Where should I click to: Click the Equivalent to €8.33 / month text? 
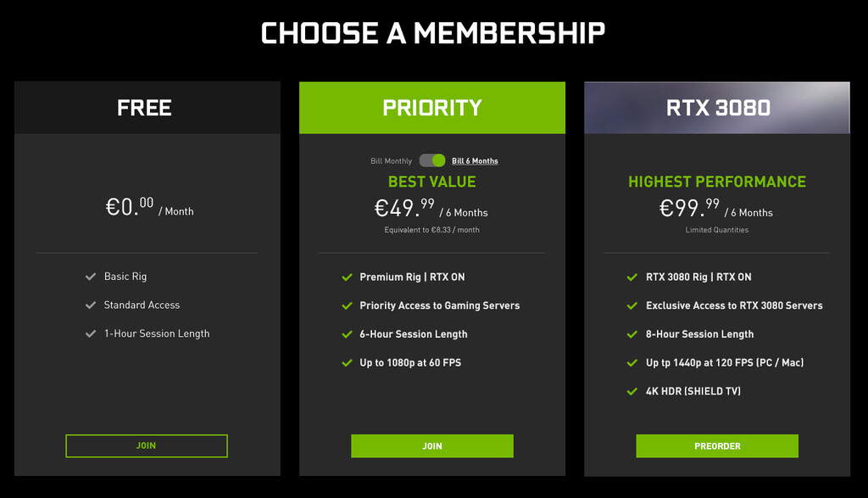click(431, 229)
